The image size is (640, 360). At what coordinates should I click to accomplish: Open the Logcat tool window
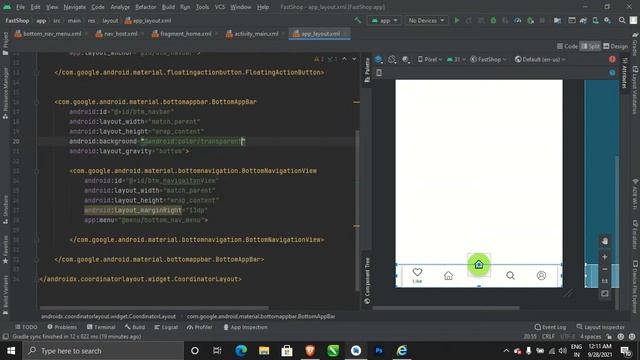[166, 327]
